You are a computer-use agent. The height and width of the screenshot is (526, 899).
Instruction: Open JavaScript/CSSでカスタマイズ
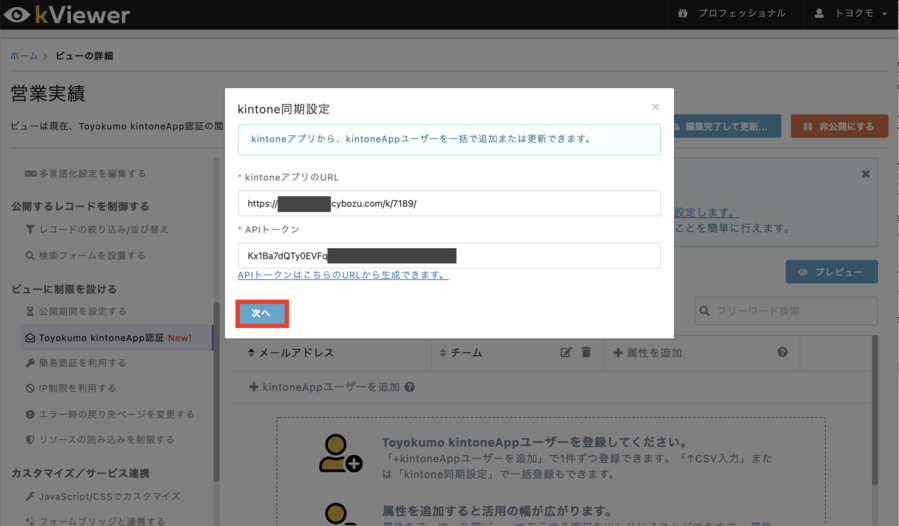point(103,496)
